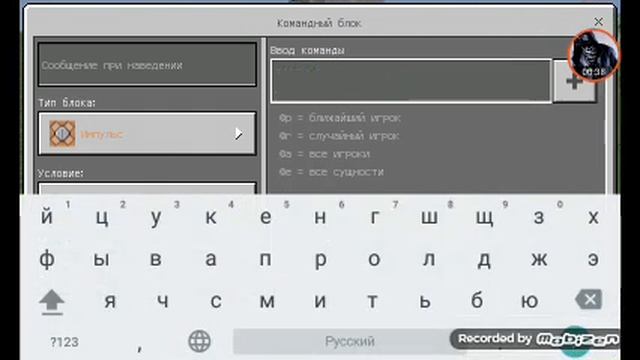Click the Mobizen recorder avatar bubble

[594, 55]
